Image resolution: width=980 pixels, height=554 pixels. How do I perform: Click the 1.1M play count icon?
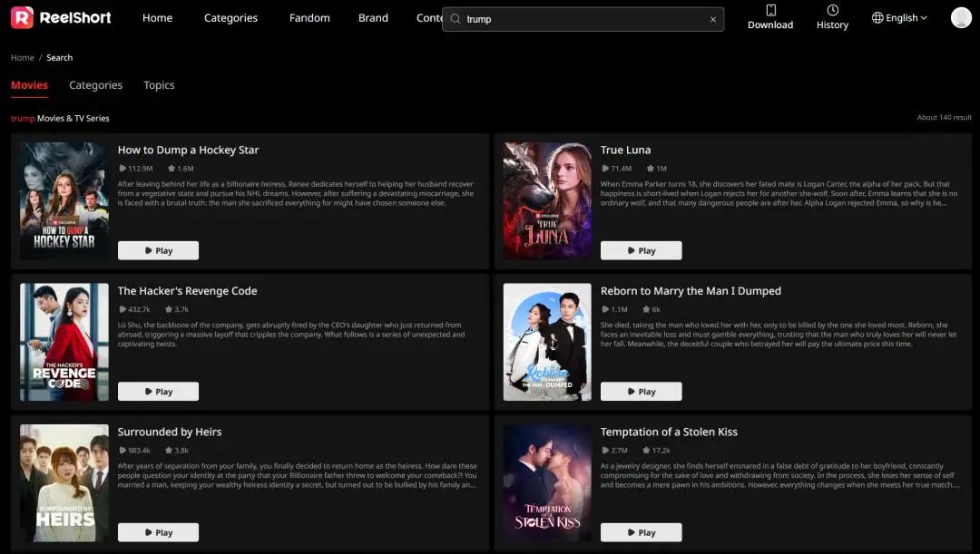(605, 310)
